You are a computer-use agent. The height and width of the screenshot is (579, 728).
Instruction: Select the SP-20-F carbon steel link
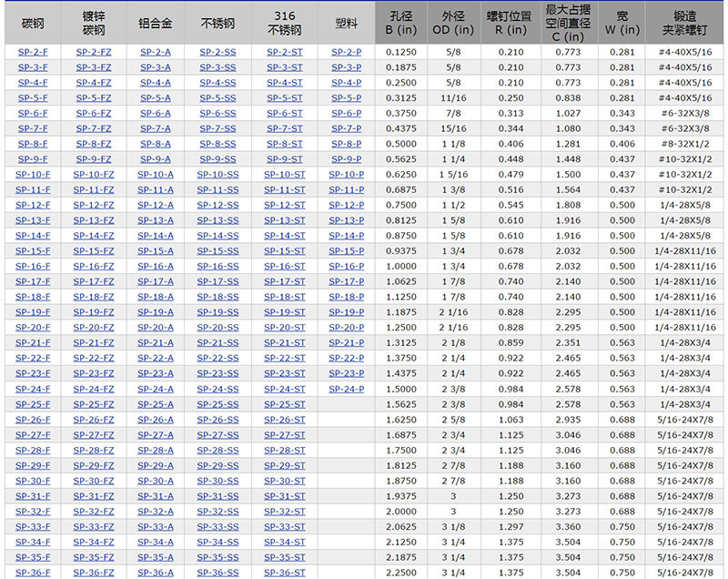[33, 328]
